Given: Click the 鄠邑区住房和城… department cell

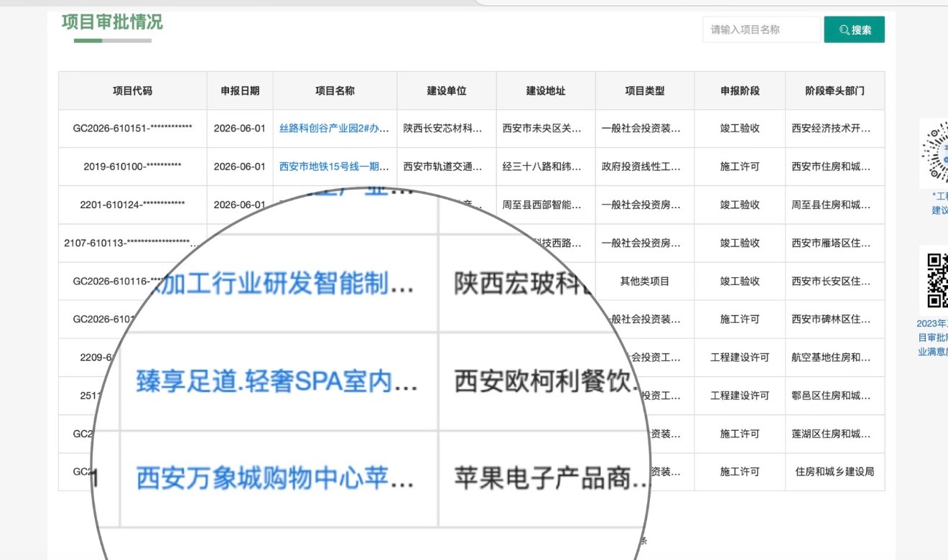Looking at the screenshot, I should tap(832, 395).
